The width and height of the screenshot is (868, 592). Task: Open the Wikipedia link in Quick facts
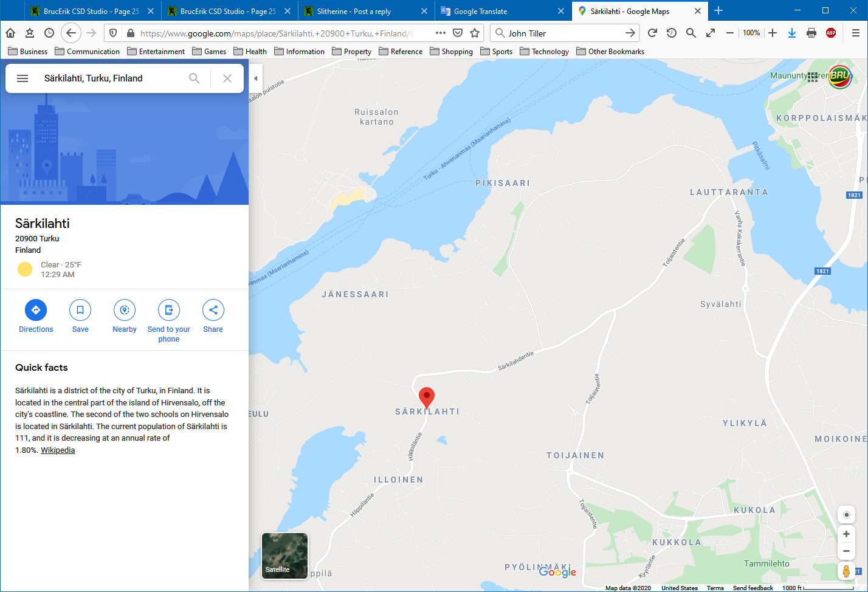58,450
